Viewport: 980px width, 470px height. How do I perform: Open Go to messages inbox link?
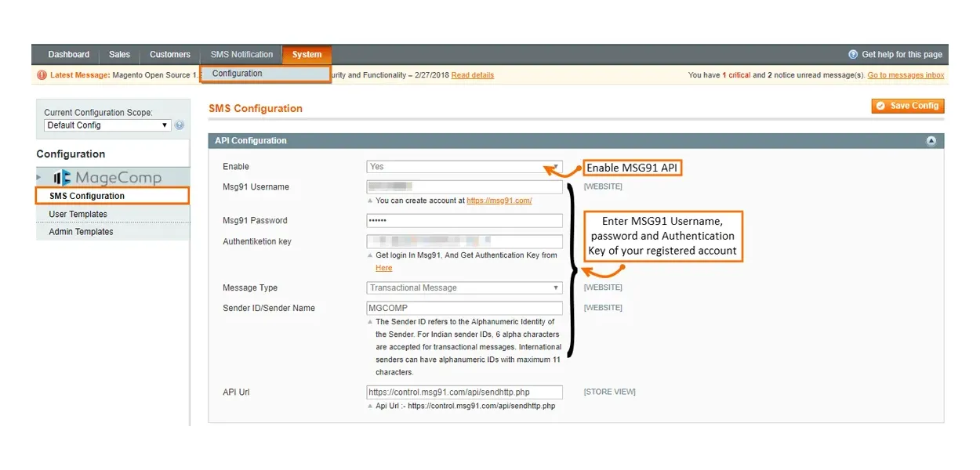[x=906, y=75]
